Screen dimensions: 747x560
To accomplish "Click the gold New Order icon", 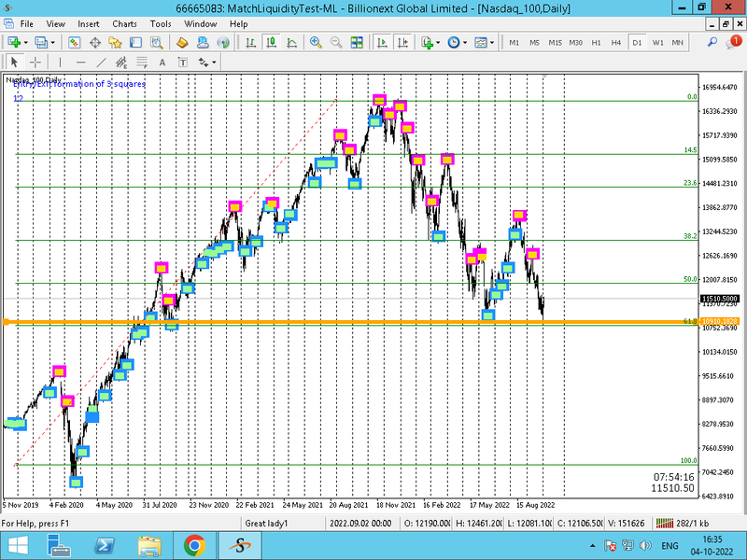I will click(x=182, y=42).
